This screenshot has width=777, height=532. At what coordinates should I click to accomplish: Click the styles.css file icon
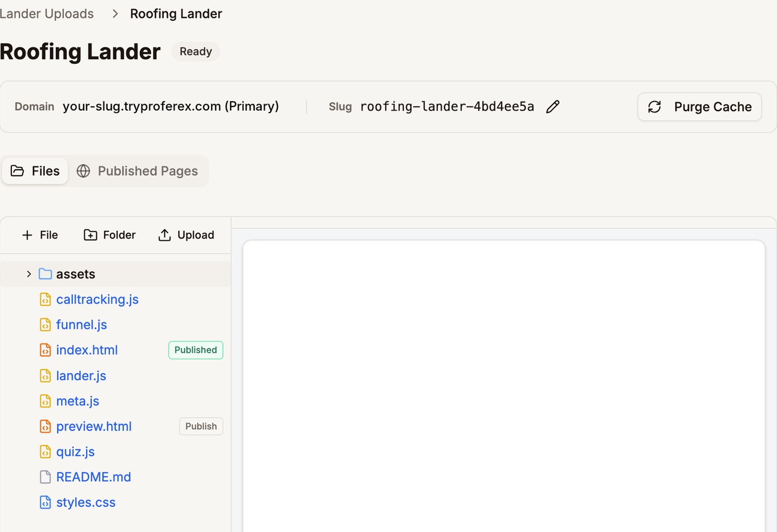[x=45, y=502]
